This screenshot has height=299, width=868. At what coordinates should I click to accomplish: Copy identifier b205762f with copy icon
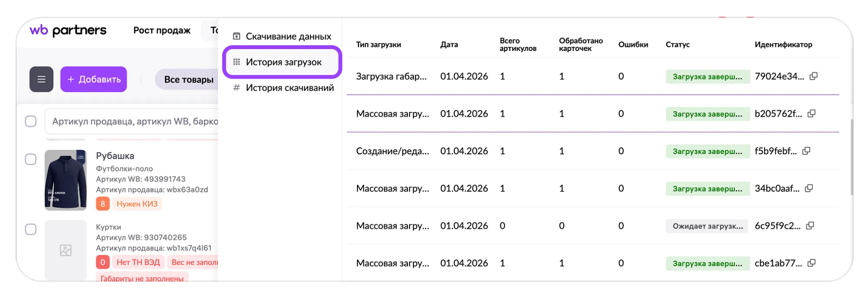coord(812,113)
